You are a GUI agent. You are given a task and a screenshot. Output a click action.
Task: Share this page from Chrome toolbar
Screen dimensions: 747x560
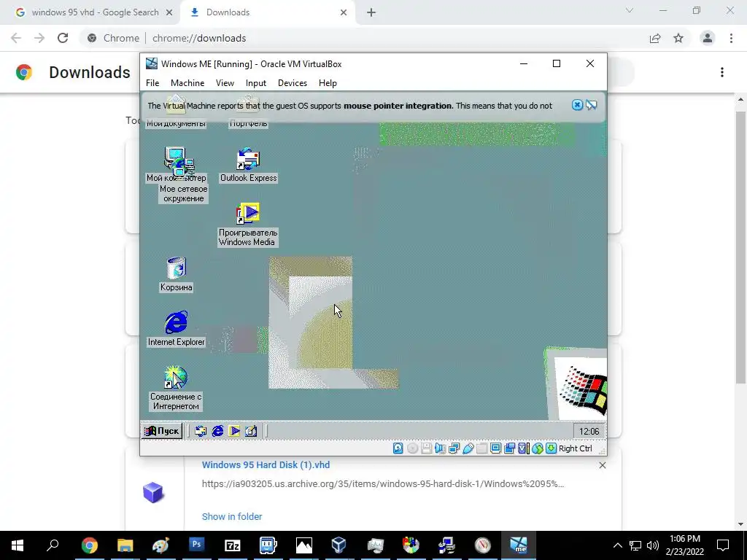pos(655,38)
